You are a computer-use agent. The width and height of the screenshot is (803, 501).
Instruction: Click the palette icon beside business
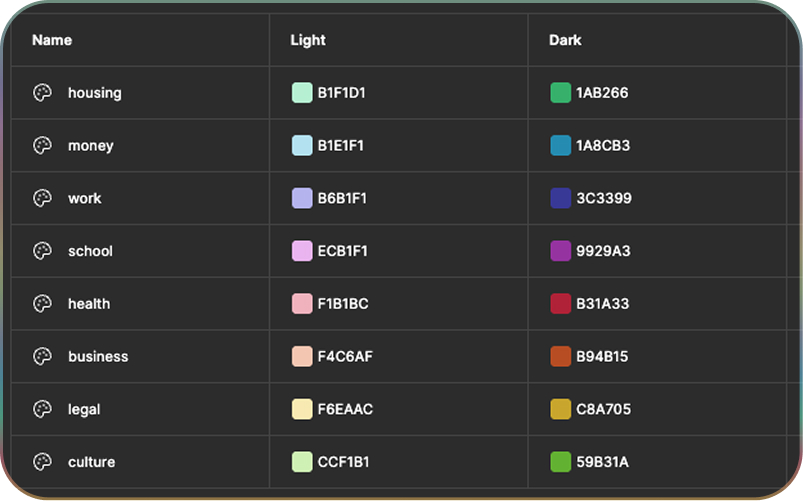point(43,357)
